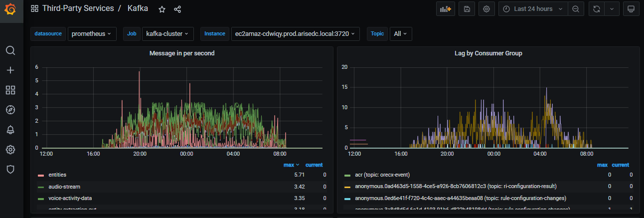Viewport: 644px width, 218px height.
Task: Open the Search dashboards sidebar icon
Action: pos(10,50)
